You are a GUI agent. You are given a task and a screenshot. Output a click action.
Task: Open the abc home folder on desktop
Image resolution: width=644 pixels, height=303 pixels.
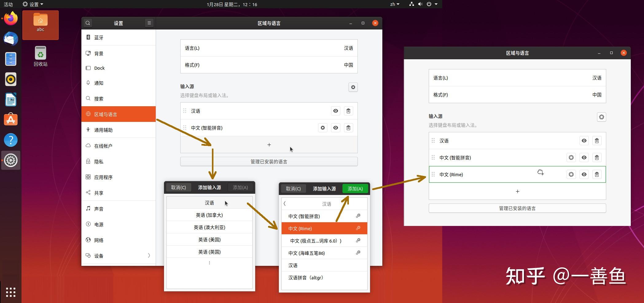41,23
